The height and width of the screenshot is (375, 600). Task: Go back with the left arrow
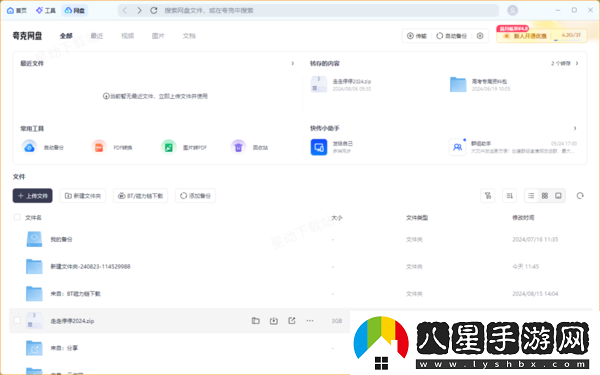coord(125,10)
